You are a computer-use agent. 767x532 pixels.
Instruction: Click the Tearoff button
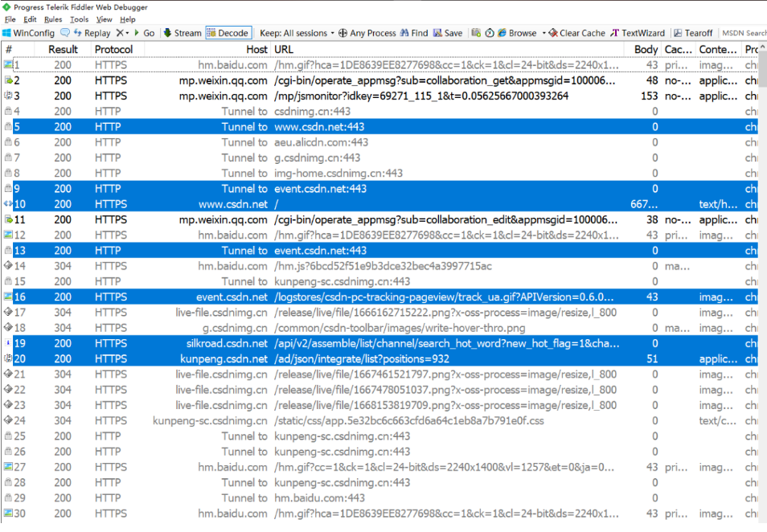pos(693,33)
